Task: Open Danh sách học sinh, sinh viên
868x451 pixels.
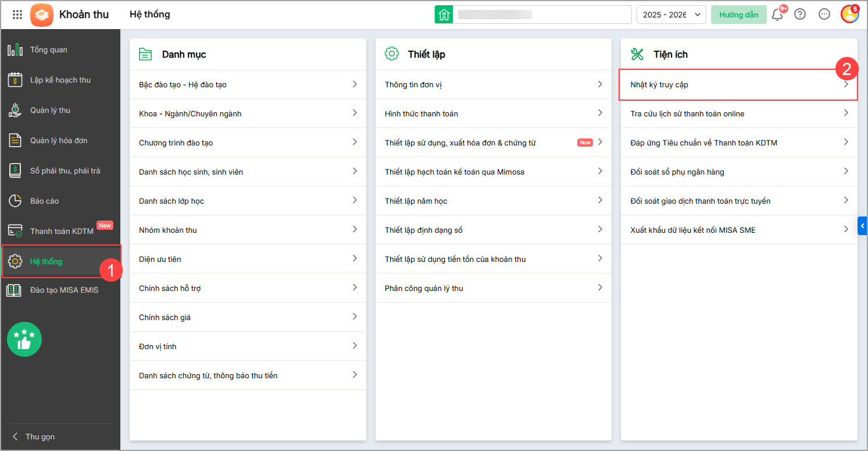Action: pos(248,172)
